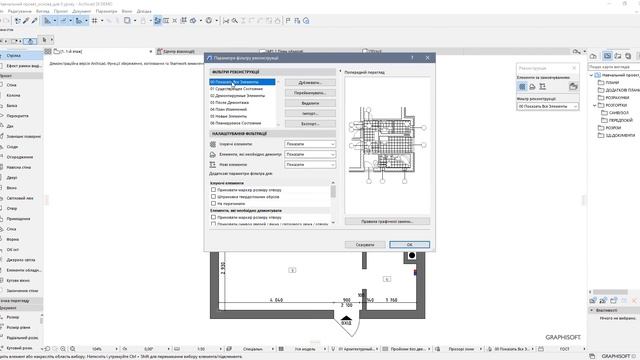Click the Перейменувати... button
Screen dimensions: 640x360
tap(310, 93)
